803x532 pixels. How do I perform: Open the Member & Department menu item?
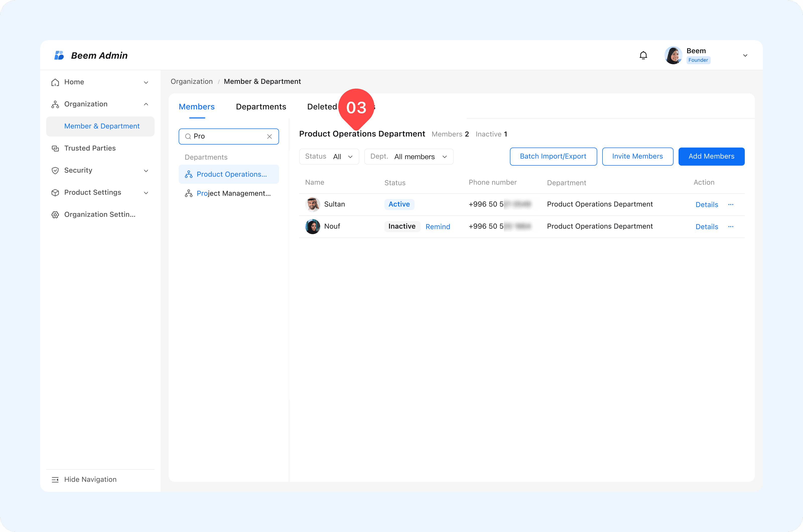(x=102, y=126)
